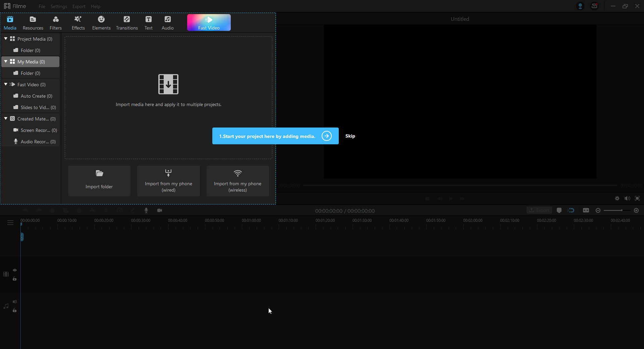Click the Undo icon in the timeline toolbar

[x=25, y=211]
